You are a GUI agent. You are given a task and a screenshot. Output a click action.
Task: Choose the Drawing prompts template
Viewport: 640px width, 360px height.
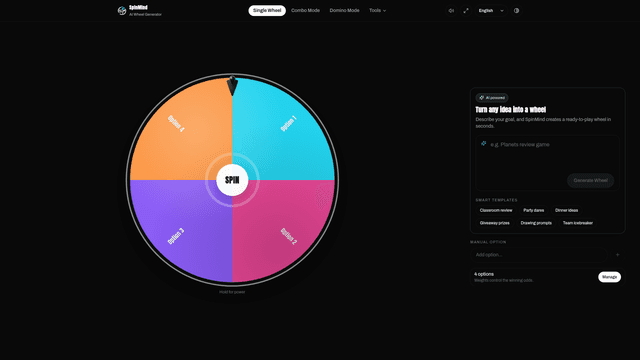pyautogui.click(x=536, y=223)
